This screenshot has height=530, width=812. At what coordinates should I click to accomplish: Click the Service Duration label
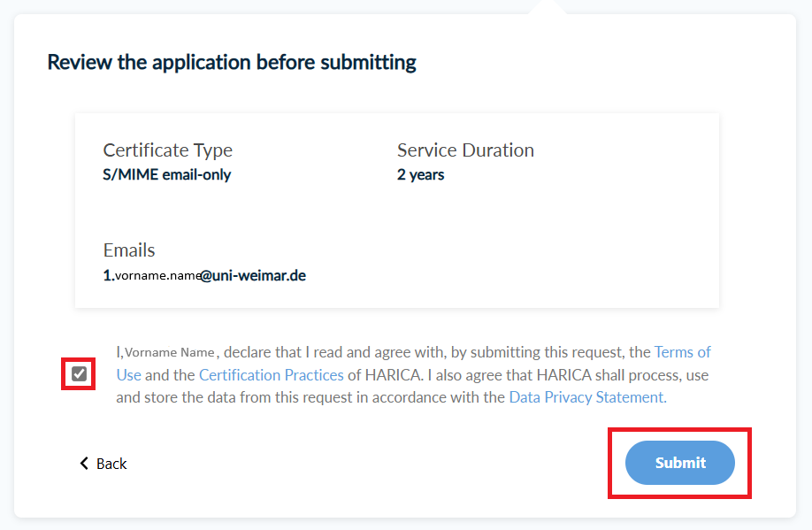point(465,150)
